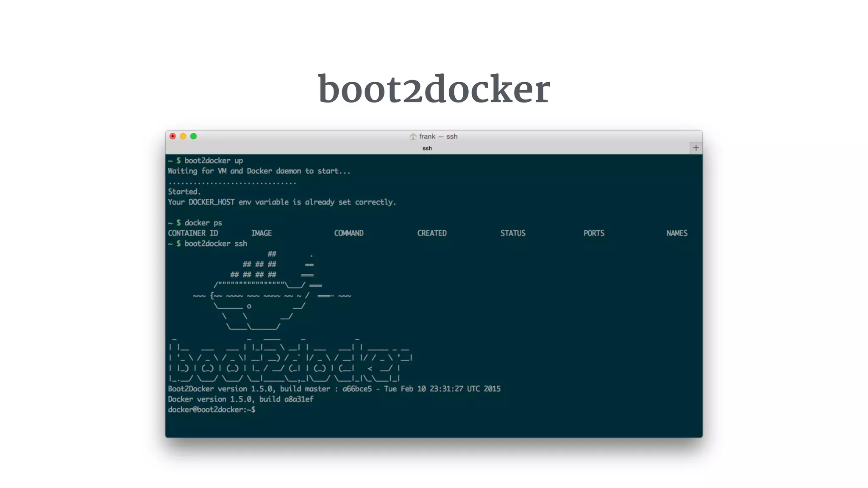Maximize the terminal with green button
Viewport: 868px width, 488px height.
tap(193, 136)
